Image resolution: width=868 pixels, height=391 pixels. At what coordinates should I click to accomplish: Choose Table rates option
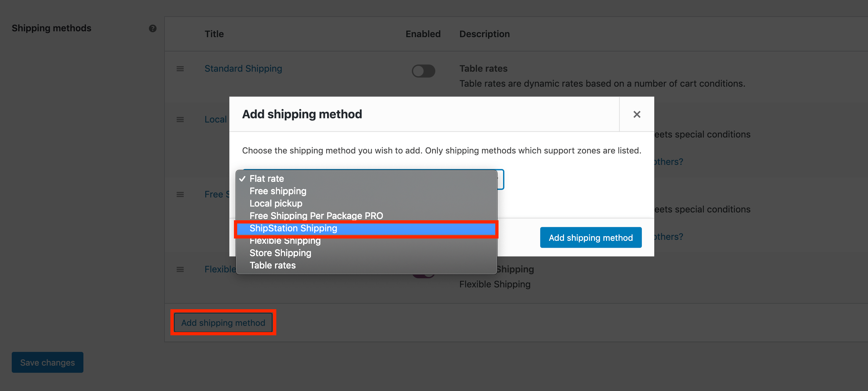(x=272, y=265)
